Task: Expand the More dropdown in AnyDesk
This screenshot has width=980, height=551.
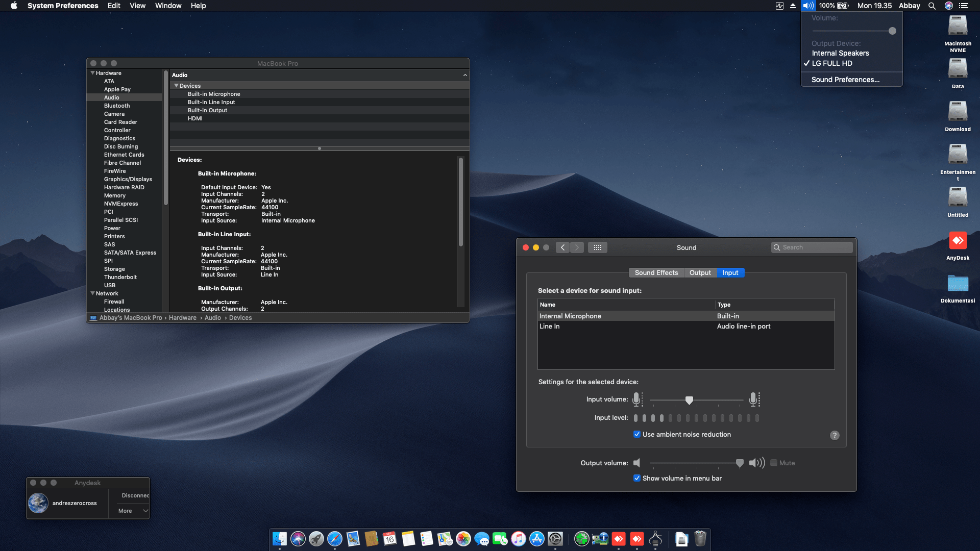Action: click(x=131, y=511)
